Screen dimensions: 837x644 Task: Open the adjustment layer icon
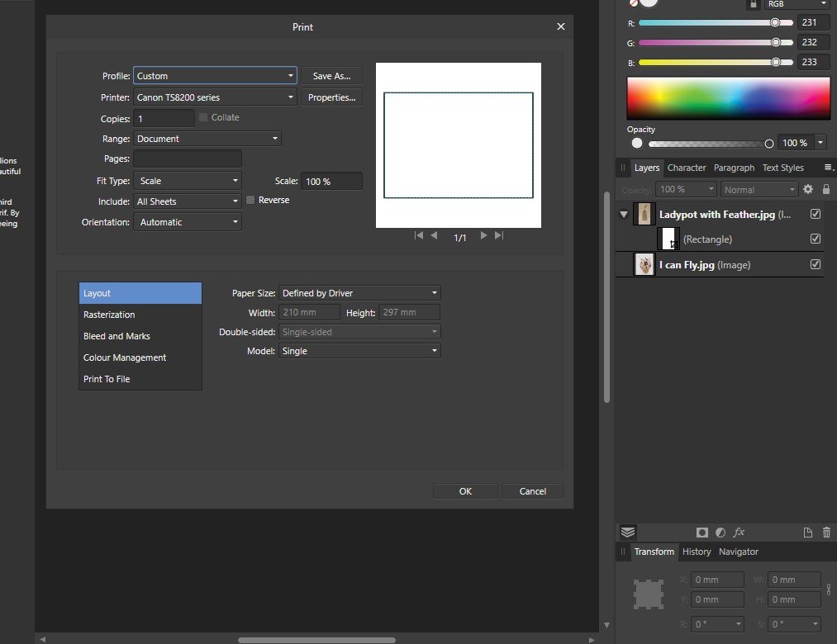(720, 532)
